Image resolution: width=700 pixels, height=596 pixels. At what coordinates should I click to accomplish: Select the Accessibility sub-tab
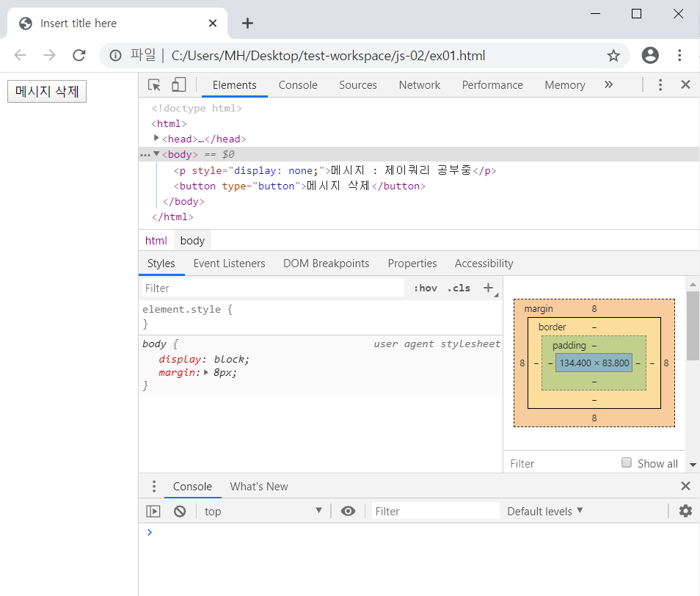pos(484,264)
